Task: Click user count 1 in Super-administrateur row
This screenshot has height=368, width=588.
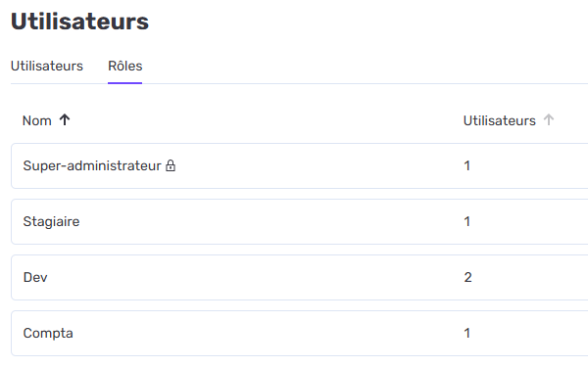Action: 466,165
